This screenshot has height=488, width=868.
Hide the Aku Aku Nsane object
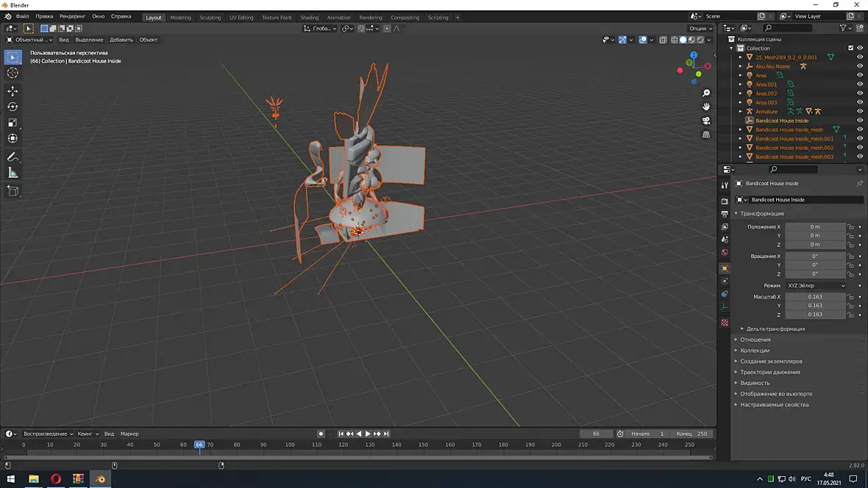pos(859,66)
